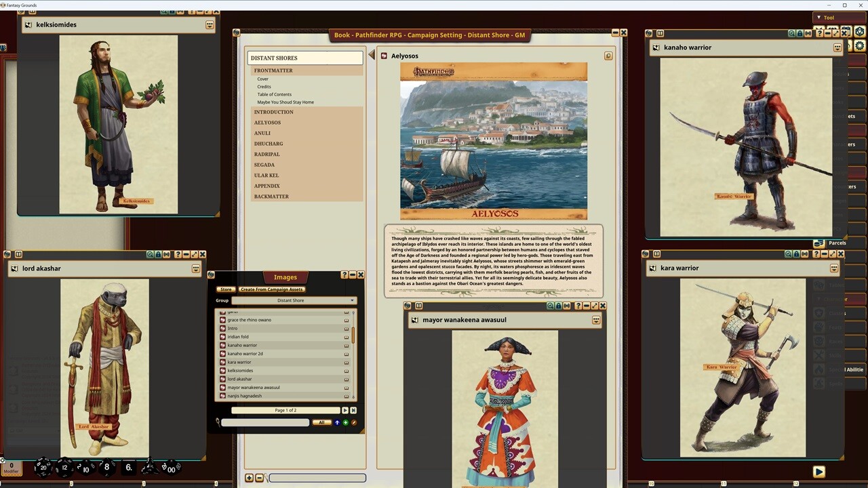Toggle the zoom magnifier on kara warrior window
868x488 pixels.
pyautogui.click(x=789, y=253)
